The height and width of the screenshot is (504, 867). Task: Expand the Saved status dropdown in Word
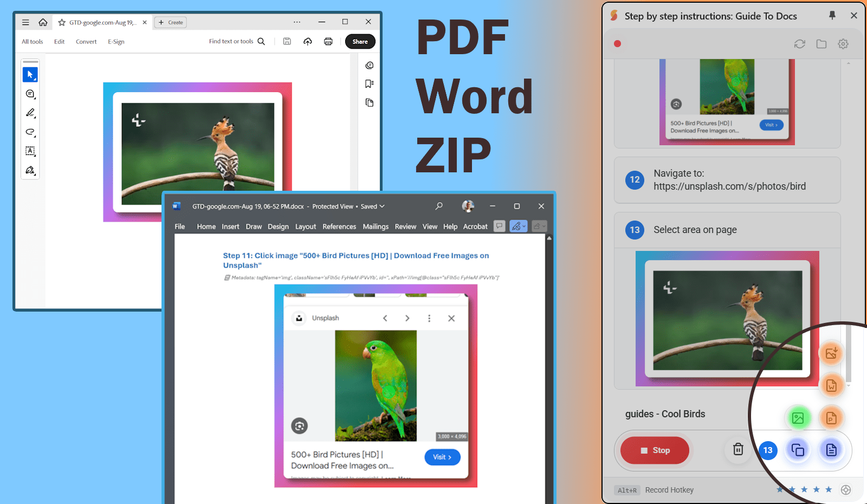click(373, 206)
